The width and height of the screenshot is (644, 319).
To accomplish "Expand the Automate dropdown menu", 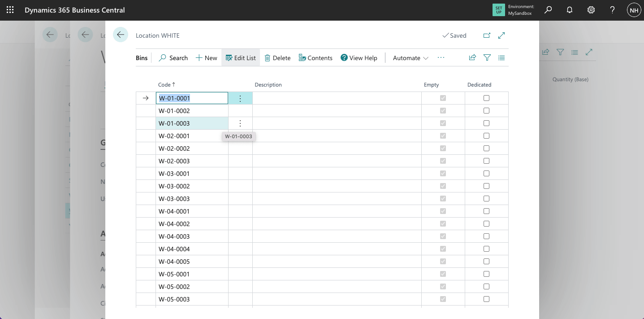I will [411, 58].
